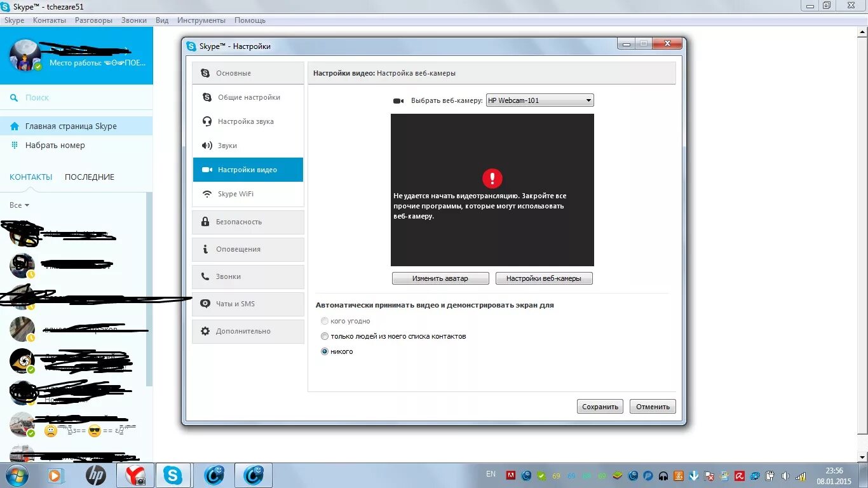Open the Звонки menu
The image size is (868, 488).
[134, 20]
